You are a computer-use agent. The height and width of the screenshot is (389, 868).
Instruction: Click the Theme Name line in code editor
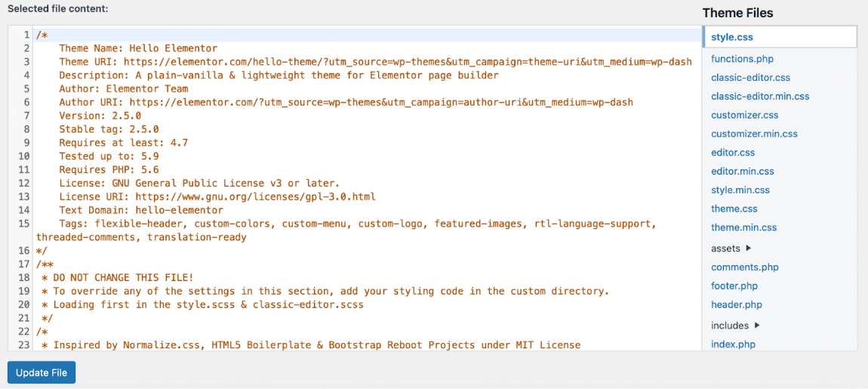click(x=138, y=48)
